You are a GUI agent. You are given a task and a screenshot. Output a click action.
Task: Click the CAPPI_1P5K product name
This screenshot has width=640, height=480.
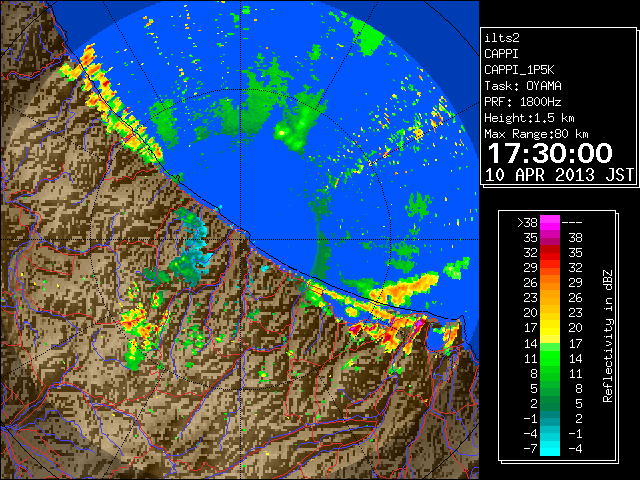(x=519, y=70)
